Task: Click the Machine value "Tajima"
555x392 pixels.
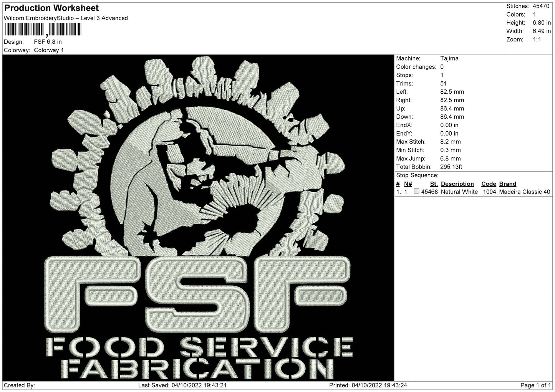Action: (449, 58)
